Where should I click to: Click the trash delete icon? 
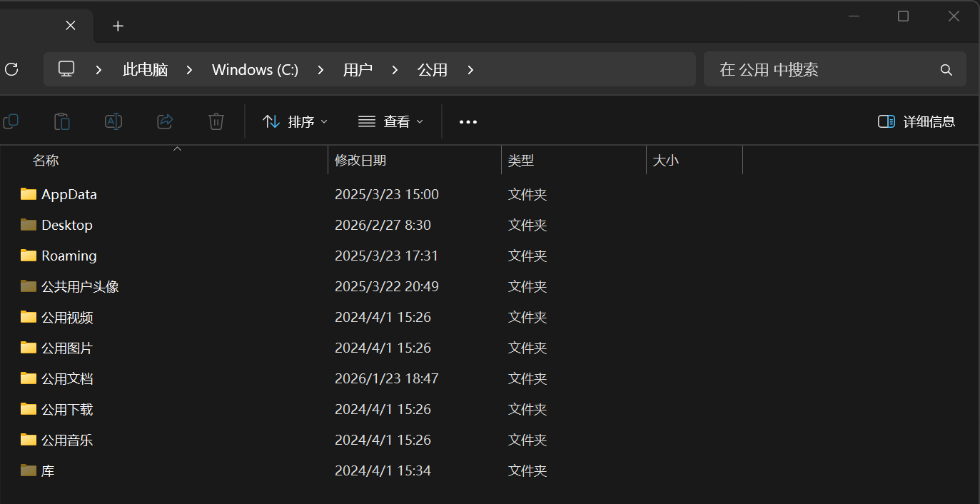click(216, 121)
